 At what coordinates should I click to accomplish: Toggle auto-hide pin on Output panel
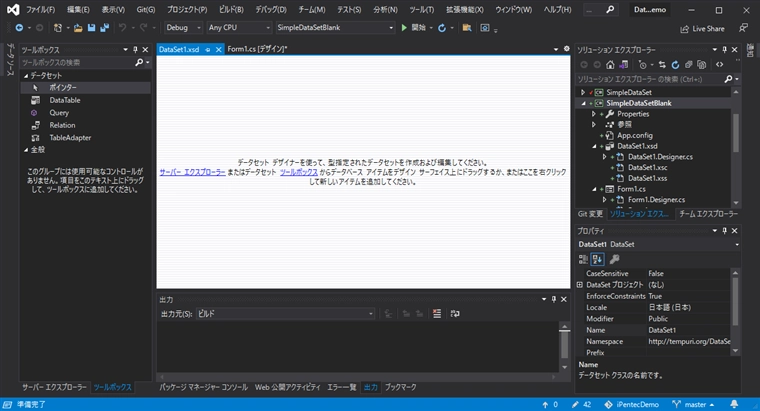(x=554, y=299)
